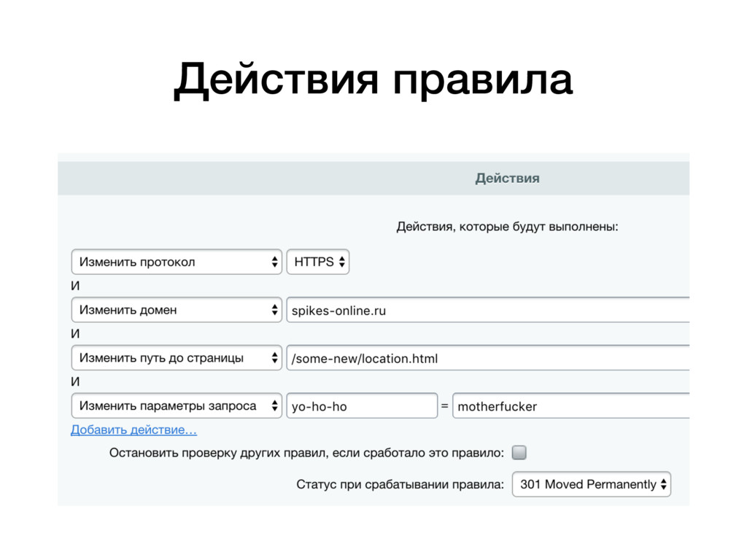Open the 'Изменить путь до страницы' dropdown
The image size is (747, 560).
(177, 357)
